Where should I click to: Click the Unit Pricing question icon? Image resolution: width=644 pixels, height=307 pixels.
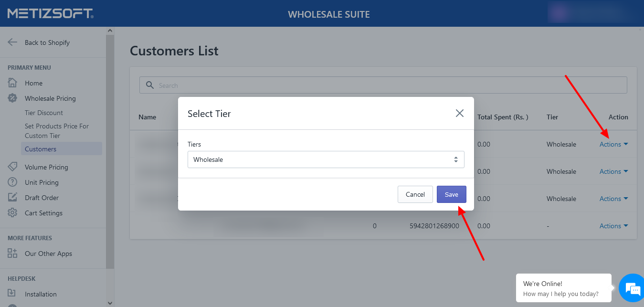[12, 182]
